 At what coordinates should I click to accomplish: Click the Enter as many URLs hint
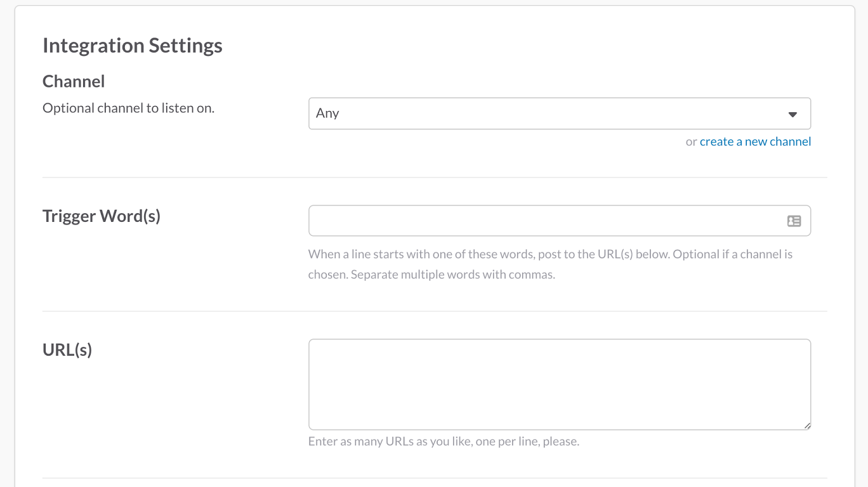444,441
